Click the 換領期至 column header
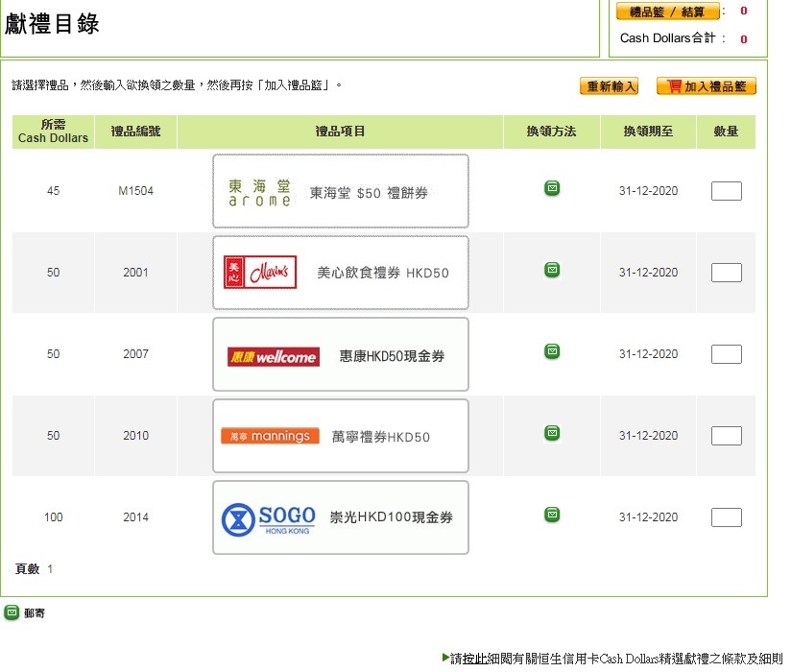The image size is (791, 672). coord(648,132)
